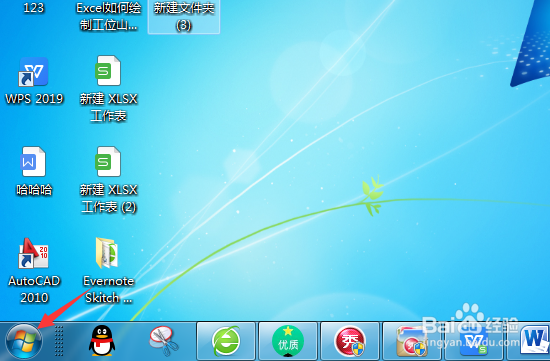Open the mail envelope taskbar app

[x=412, y=341]
